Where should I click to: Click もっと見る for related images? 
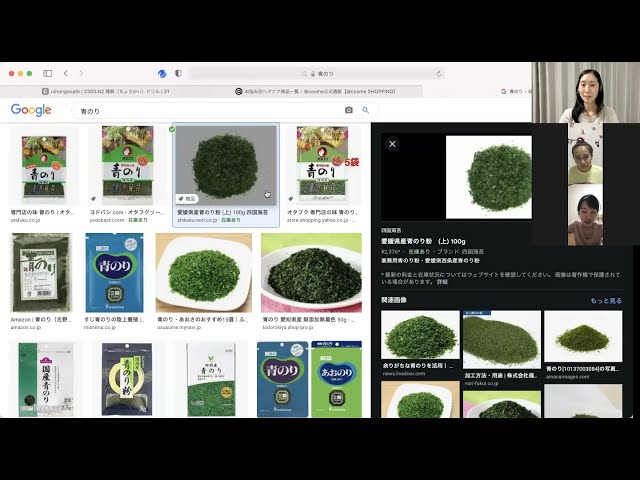click(x=606, y=300)
